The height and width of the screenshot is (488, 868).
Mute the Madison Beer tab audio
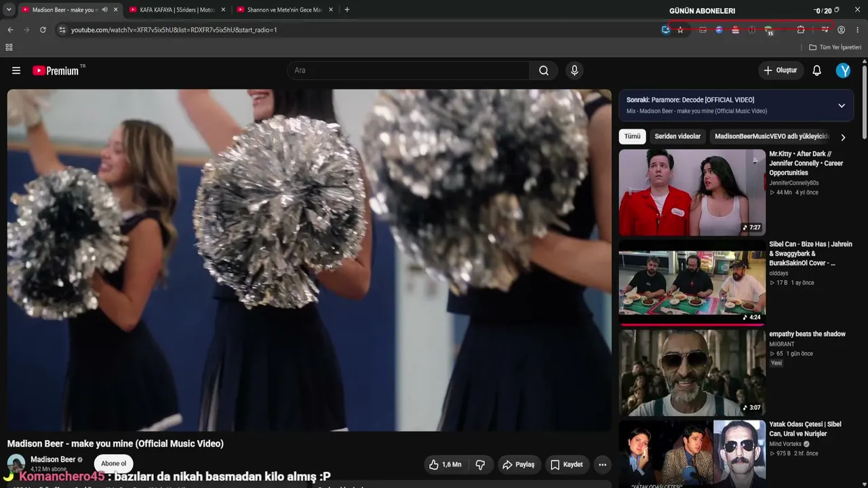pos(104,9)
